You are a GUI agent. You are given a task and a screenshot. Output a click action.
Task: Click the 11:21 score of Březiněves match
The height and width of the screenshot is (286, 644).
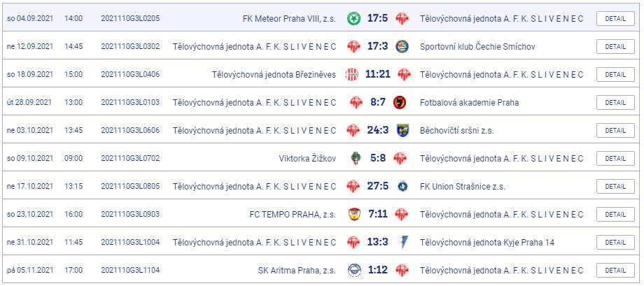[377, 74]
